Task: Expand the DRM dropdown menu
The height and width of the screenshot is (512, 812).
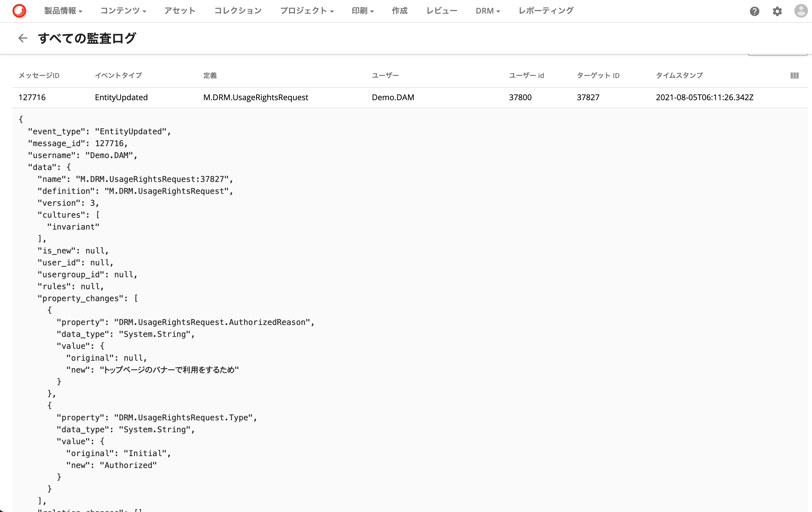Action: 487,11
